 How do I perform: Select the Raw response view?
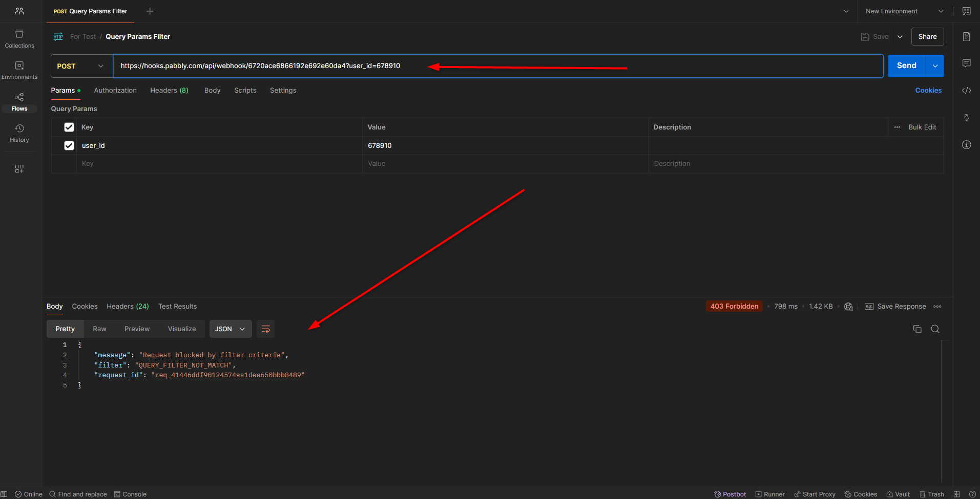point(99,329)
